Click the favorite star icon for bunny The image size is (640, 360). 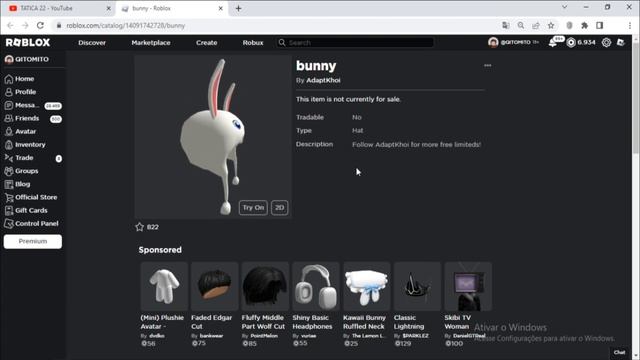coord(140,227)
